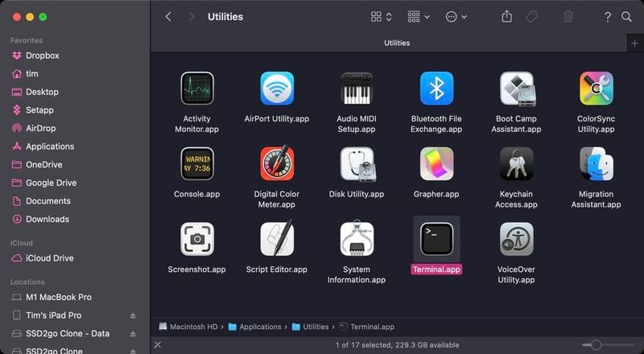This screenshot has width=644, height=354.
Task: Click the Share toolbar button
Action: coord(507,17)
